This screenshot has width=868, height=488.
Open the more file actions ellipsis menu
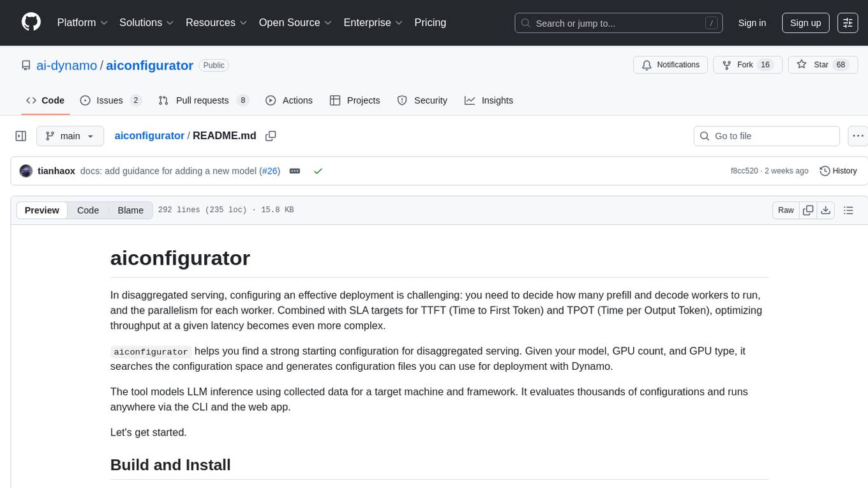click(x=858, y=136)
